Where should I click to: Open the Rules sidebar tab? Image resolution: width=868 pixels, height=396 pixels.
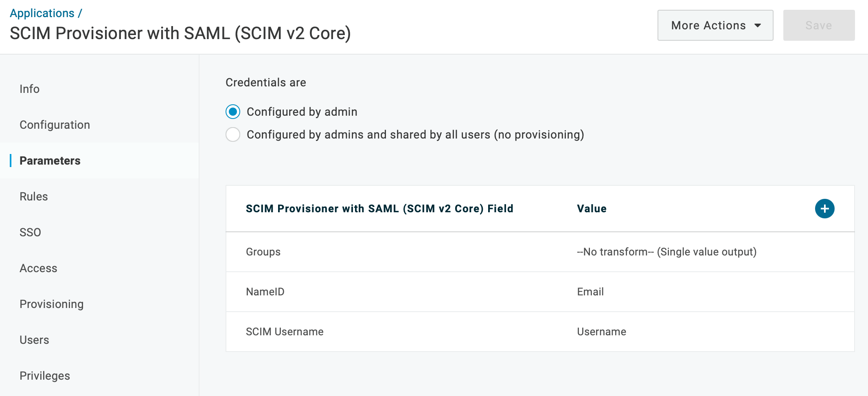click(x=34, y=196)
